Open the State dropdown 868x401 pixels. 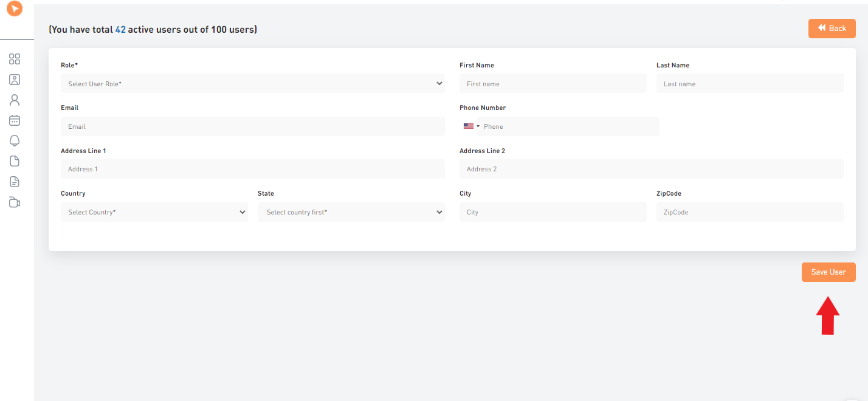coord(351,211)
